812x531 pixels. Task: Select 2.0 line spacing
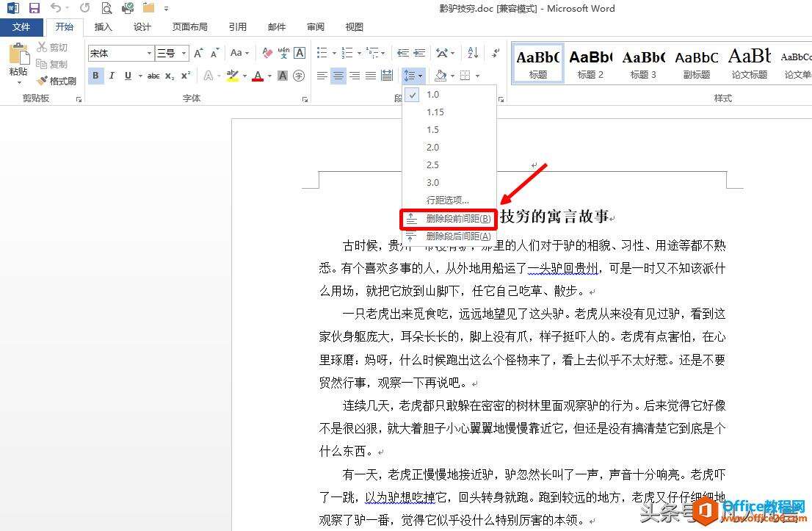pyautogui.click(x=449, y=147)
